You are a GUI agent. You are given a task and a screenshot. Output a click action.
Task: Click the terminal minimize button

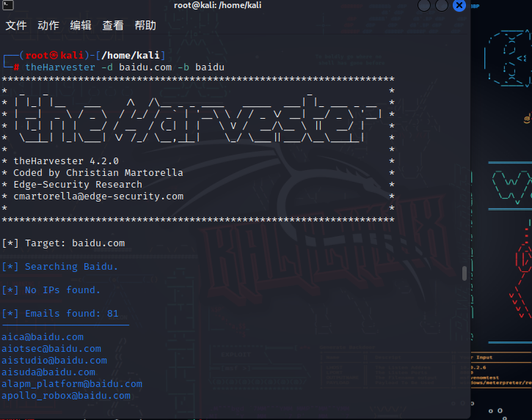(x=424, y=5)
